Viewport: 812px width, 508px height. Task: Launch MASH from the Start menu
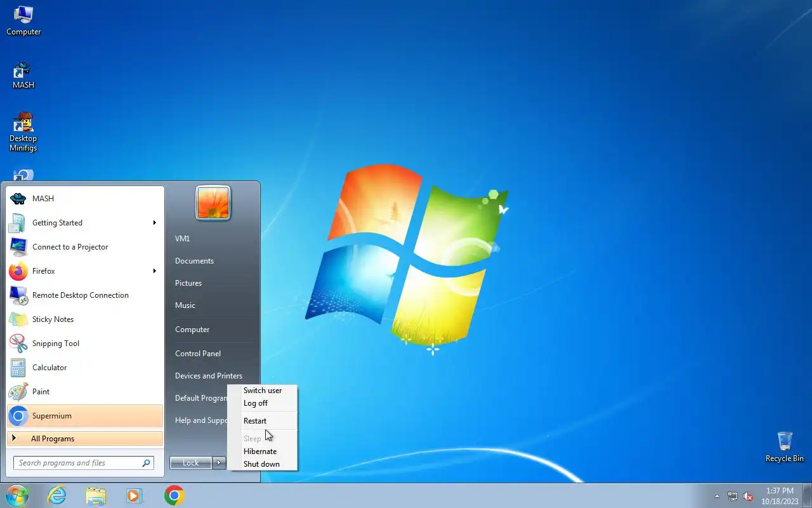[x=85, y=199]
